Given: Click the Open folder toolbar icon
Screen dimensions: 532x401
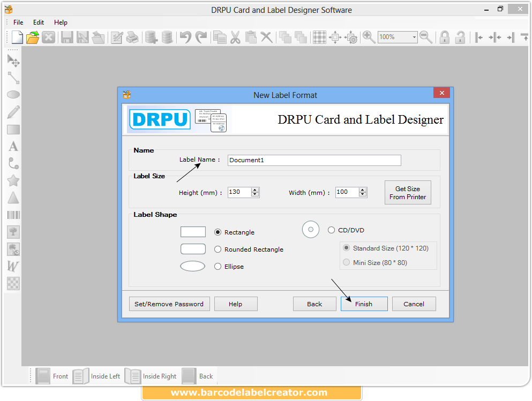Looking at the screenshot, I should click(33, 37).
